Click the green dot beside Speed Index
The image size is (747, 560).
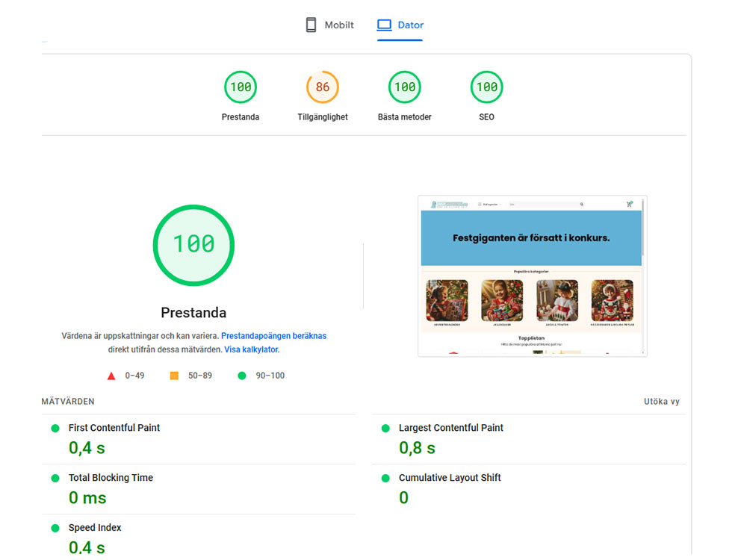coord(55,528)
